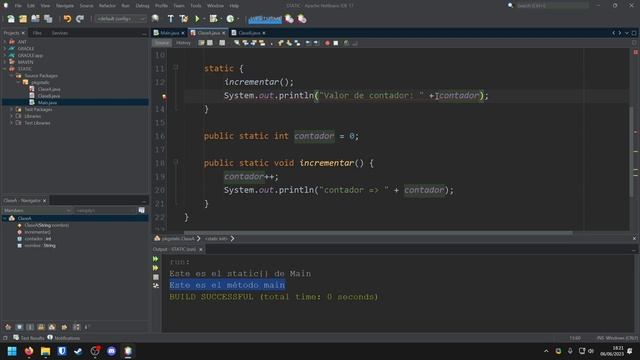Expand the MAVEN project node
The height and width of the screenshot is (360, 640).
click(5, 62)
